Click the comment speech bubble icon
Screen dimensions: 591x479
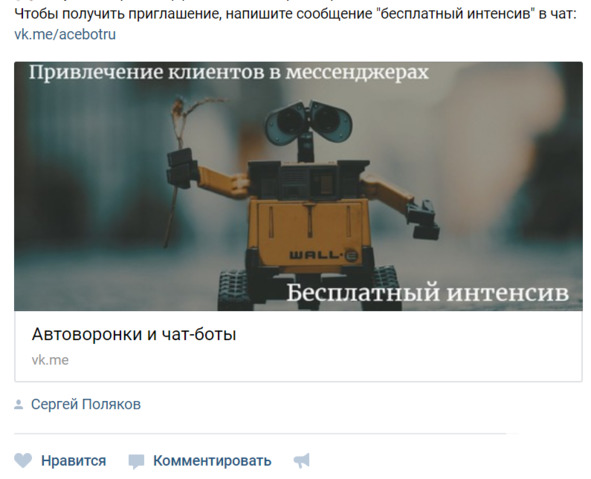[136, 461]
